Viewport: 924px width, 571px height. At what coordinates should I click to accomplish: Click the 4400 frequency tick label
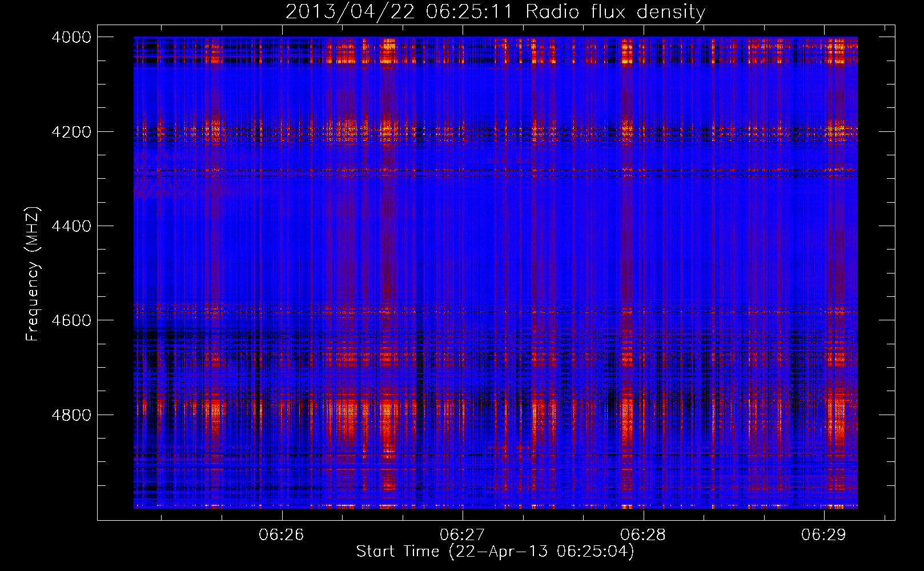point(71,226)
